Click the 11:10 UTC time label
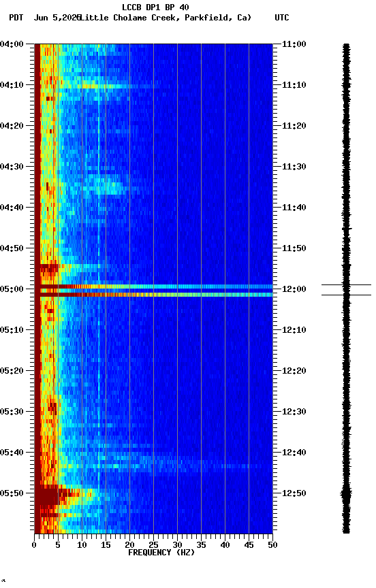Screen dimensions: 376x588 point(294,85)
